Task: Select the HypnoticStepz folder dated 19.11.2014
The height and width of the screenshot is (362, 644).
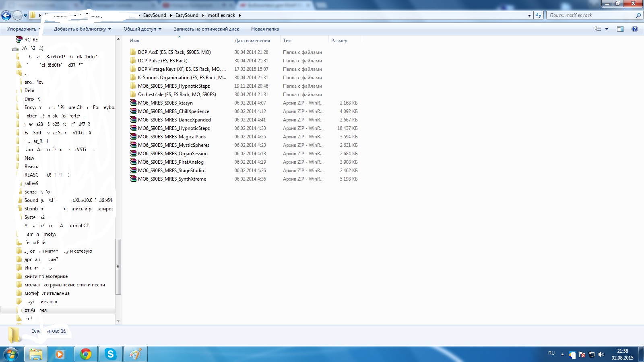Action: [174, 86]
